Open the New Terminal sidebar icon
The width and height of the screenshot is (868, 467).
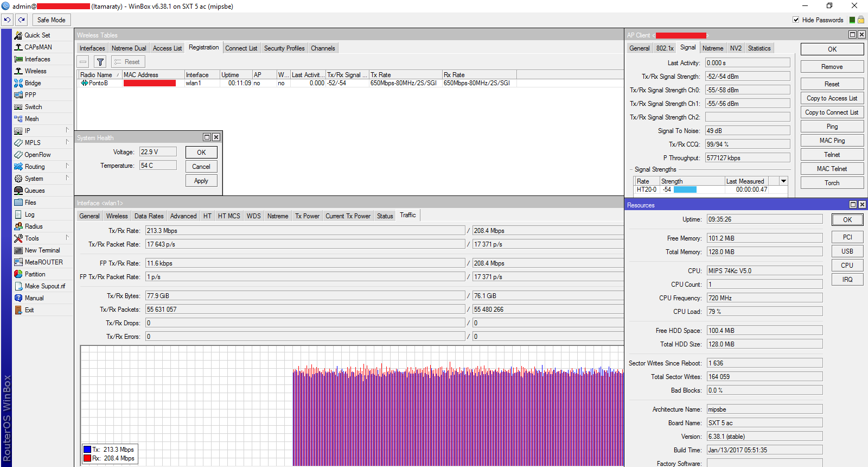[x=18, y=250]
